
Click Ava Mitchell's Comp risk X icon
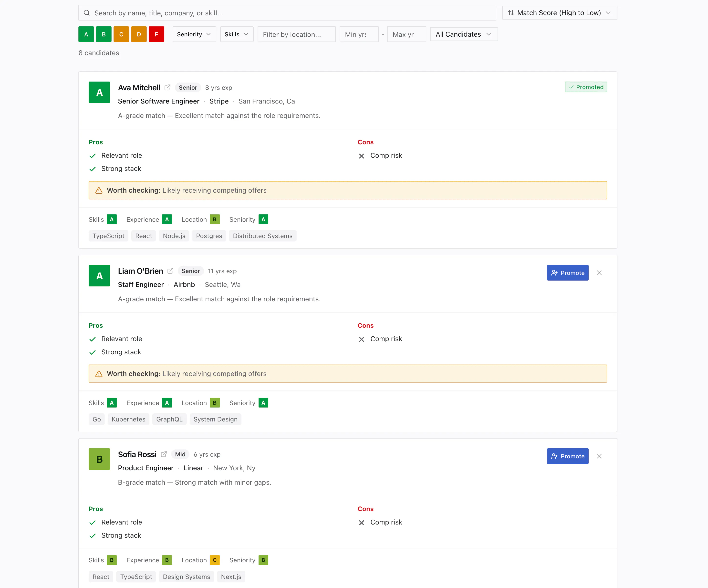pos(361,156)
